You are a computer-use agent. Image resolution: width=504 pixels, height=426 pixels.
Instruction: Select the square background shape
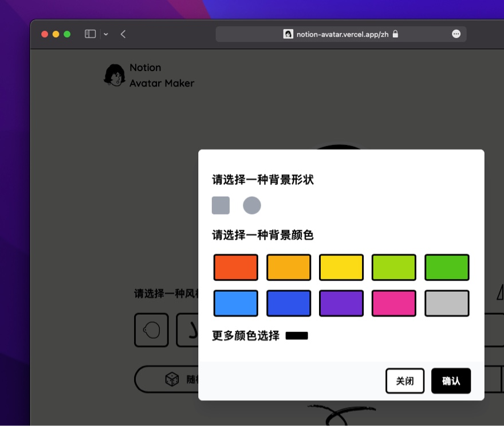[x=221, y=205]
